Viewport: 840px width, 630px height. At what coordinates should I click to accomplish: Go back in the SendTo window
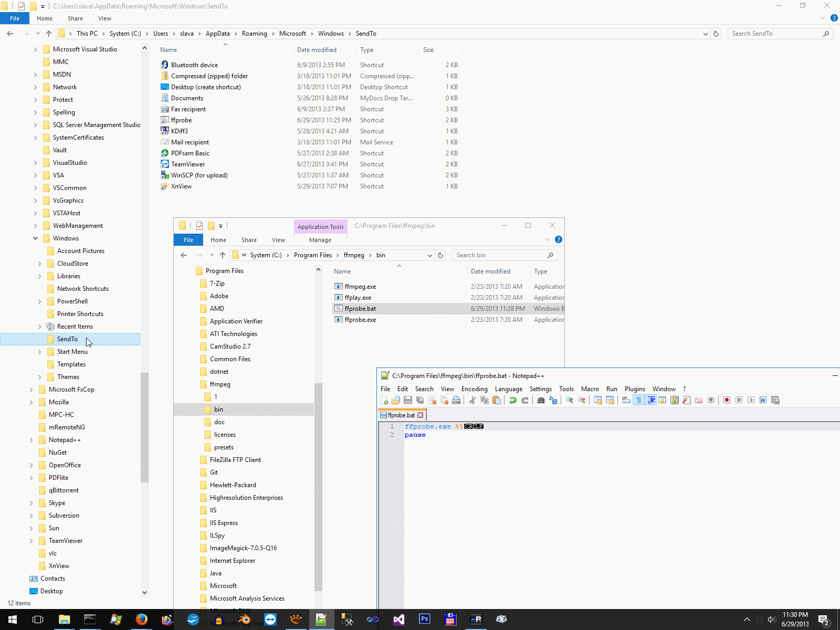tap(10, 34)
